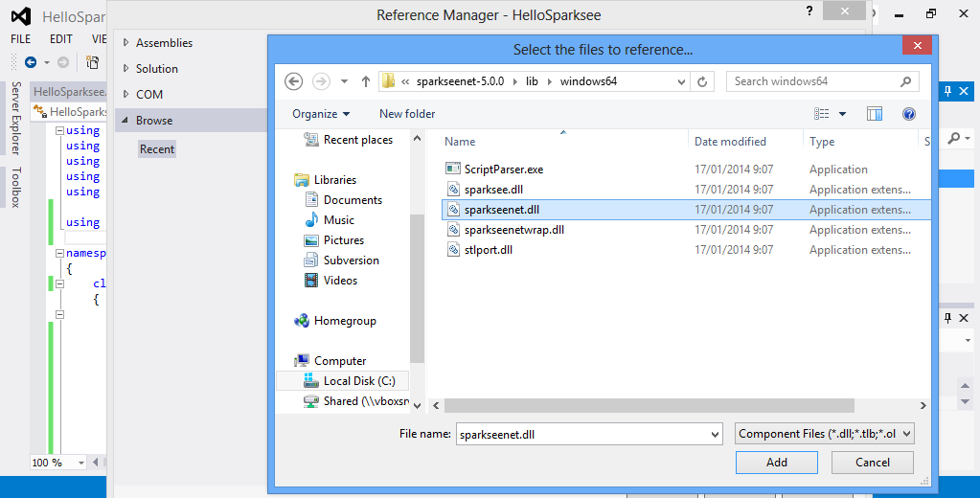Select sparkseenetwrap.dll file
The width and height of the screenshot is (980, 498).
(x=514, y=229)
